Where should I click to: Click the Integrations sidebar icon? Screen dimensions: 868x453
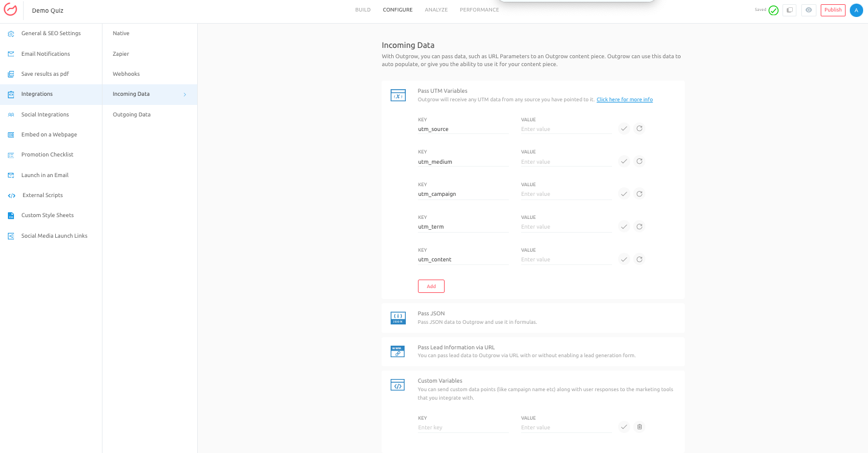(x=11, y=95)
